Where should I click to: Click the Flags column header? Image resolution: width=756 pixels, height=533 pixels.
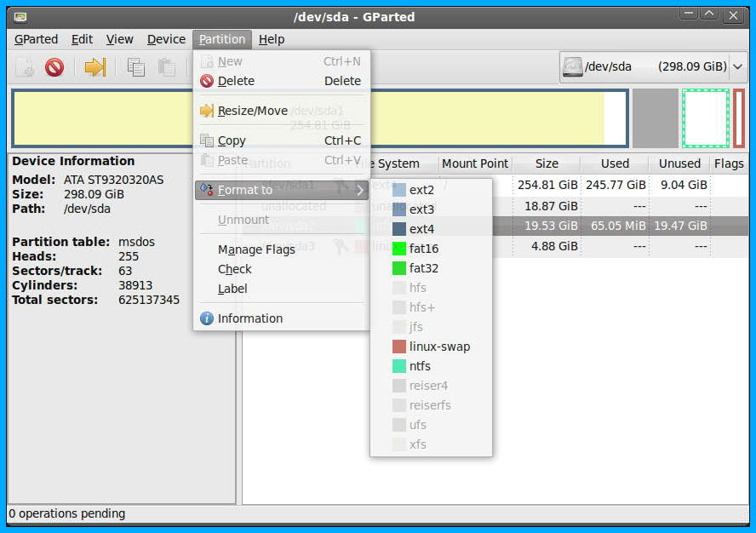[x=729, y=164]
